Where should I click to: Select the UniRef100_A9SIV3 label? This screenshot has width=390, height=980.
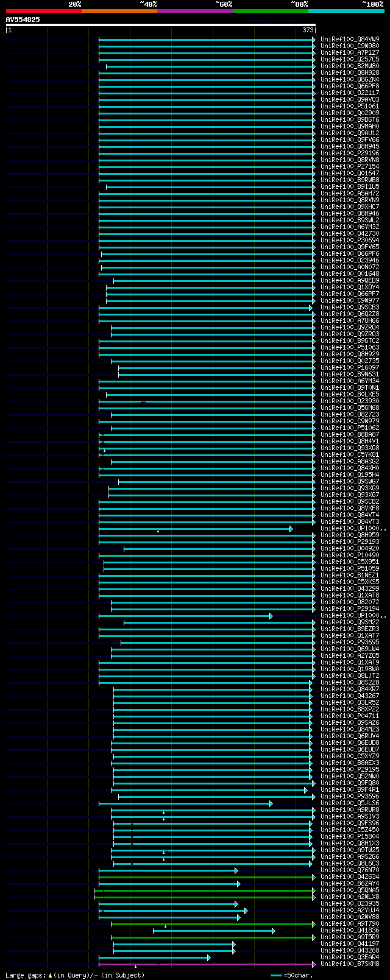350,817
